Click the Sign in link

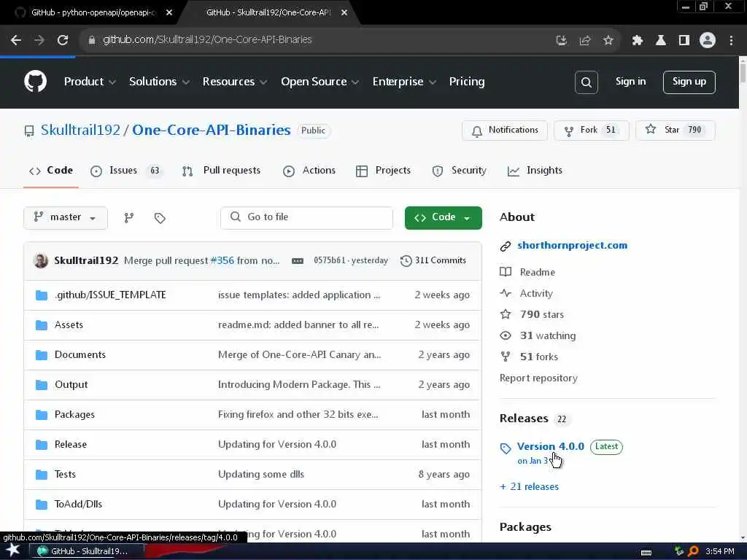(630, 82)
